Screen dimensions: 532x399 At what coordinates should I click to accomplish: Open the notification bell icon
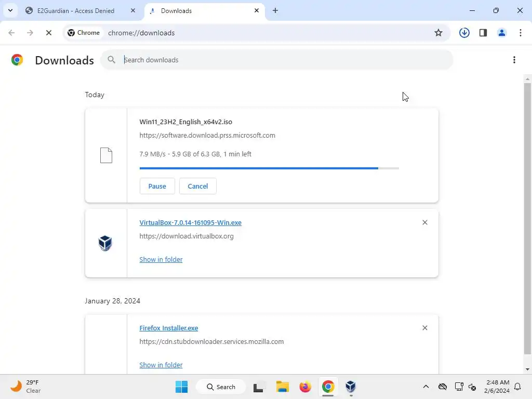[518, 387]
